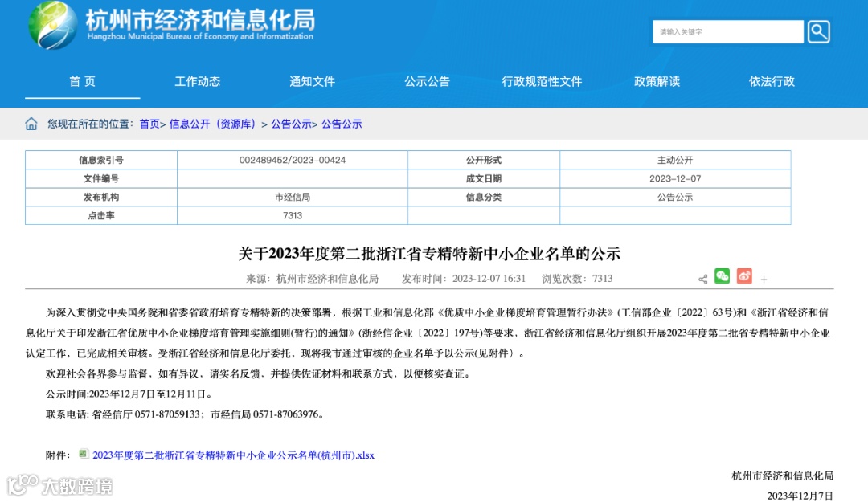
Task: Click the 发布机构 table label
Action: coord(101,197)
